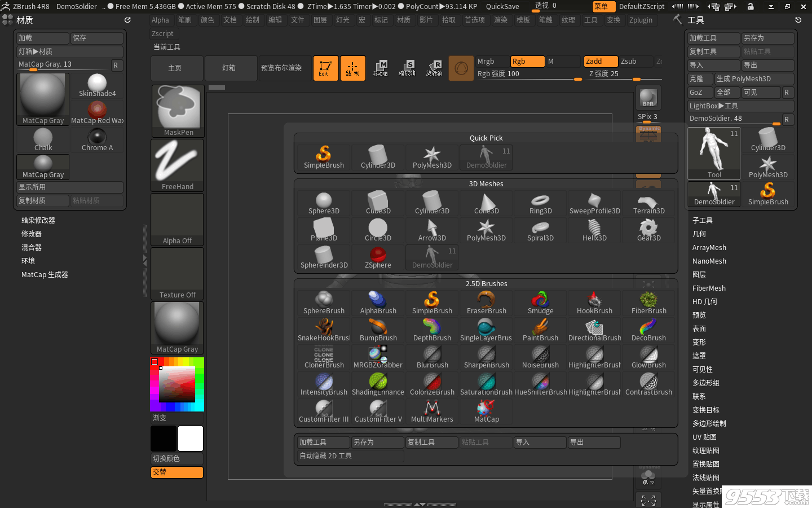Expand 蜡染修改器 material section

tap(38, 221)
